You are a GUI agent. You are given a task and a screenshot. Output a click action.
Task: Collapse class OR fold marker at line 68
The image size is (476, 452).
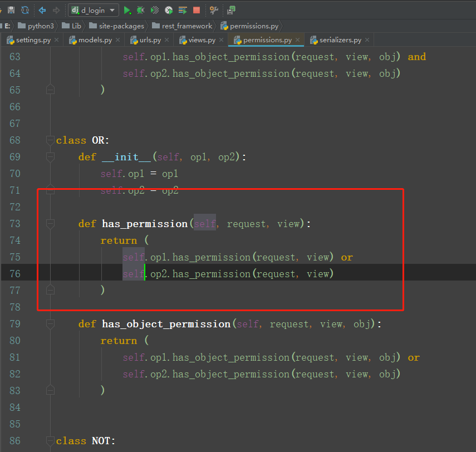(51, 140)
